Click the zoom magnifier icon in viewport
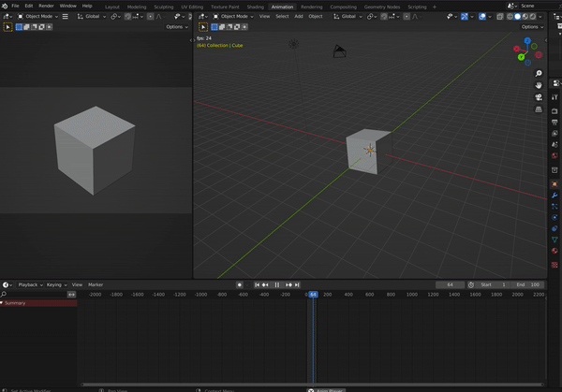This screenshot has height=392, width=562. click(539, 73)
